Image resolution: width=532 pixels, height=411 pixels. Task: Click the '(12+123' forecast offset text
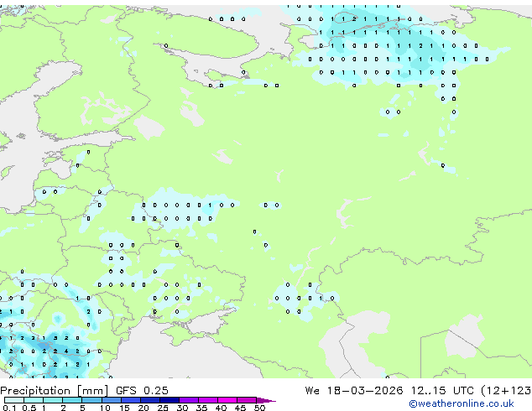(506, 391)
